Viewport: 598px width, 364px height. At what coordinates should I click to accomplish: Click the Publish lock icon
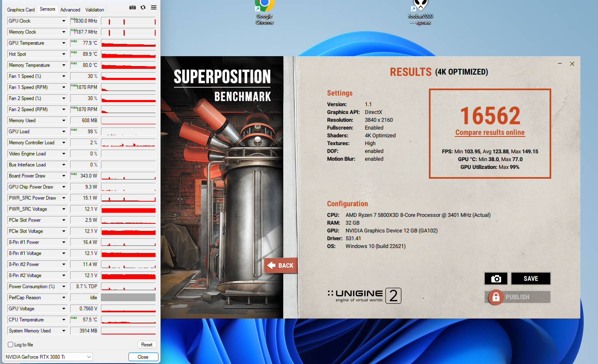pyautogui.click(x=496, y=297)
